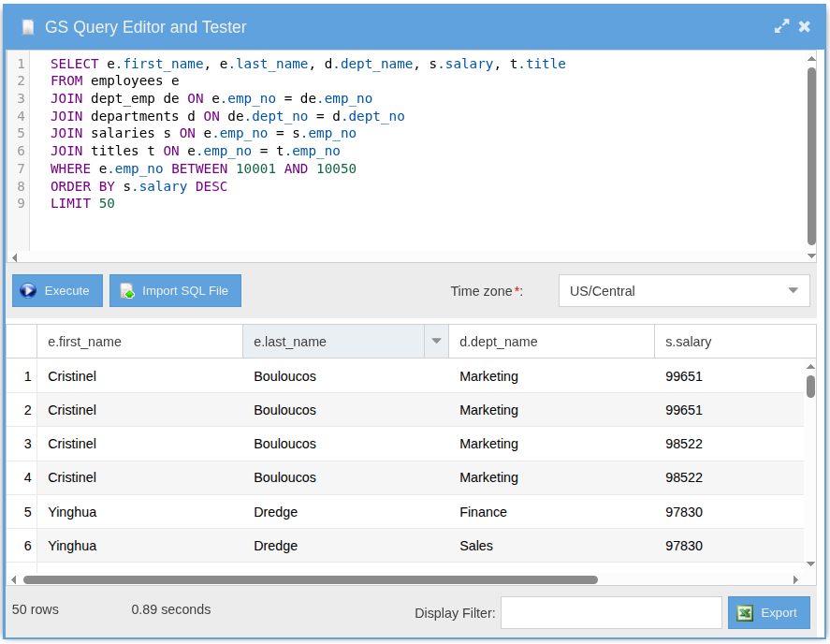Select the Finance cell in row 5
Screen dimensions: 830x644
(483, 512)
